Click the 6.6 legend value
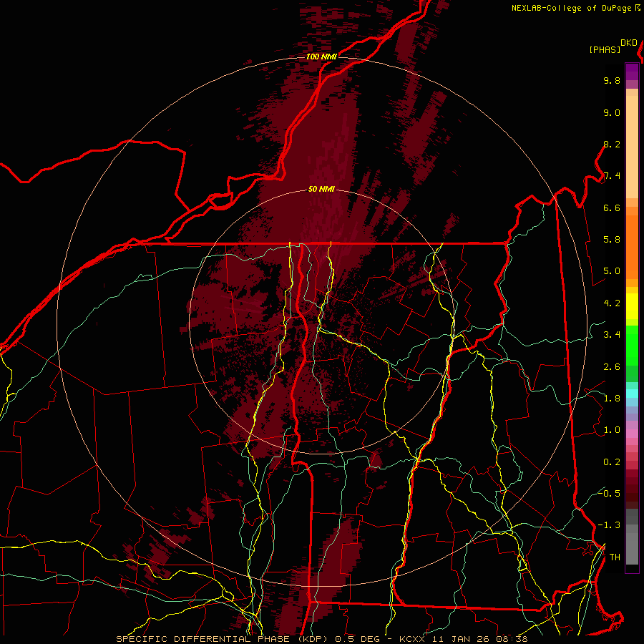This screenshot has width=644, height=644. coord(612,208)
